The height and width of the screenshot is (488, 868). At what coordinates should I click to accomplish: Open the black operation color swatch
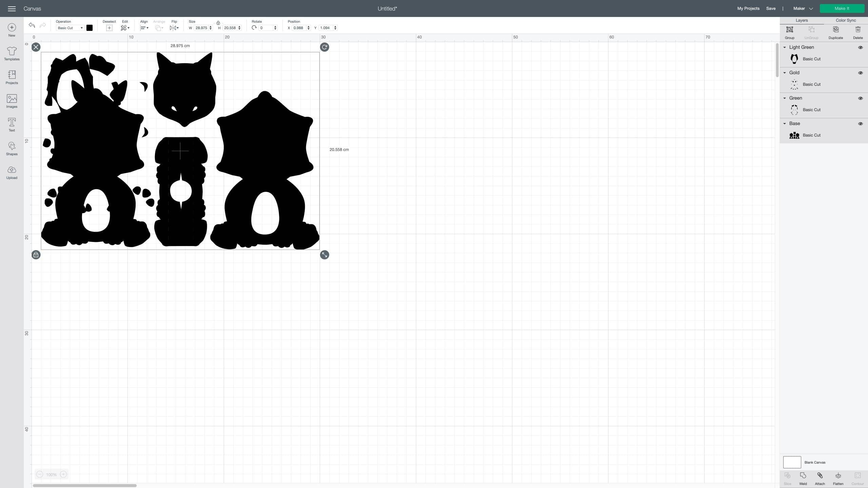click(90, 28)
